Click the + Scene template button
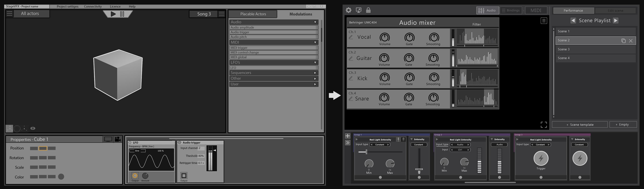644x189 pixels. 580,125
